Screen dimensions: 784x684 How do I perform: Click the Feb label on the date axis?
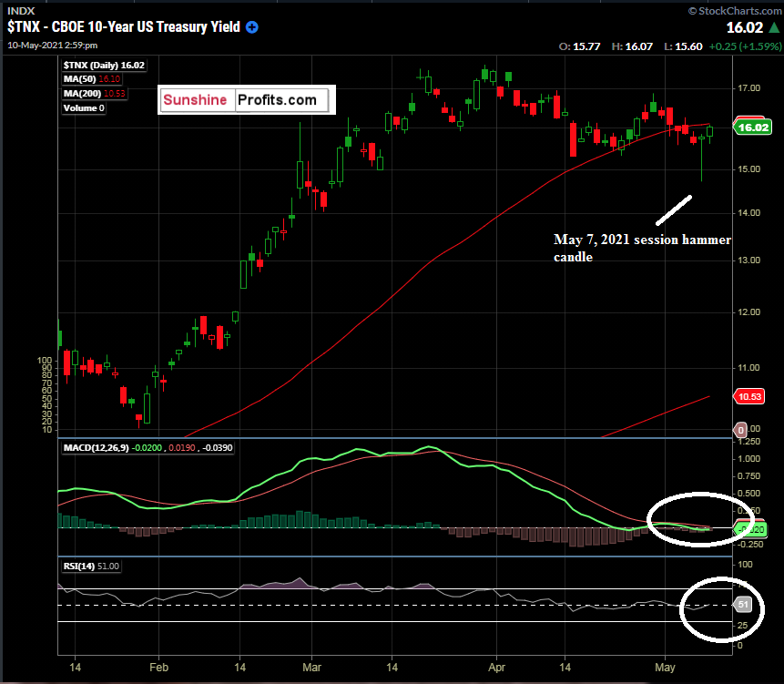pos(158,668)
